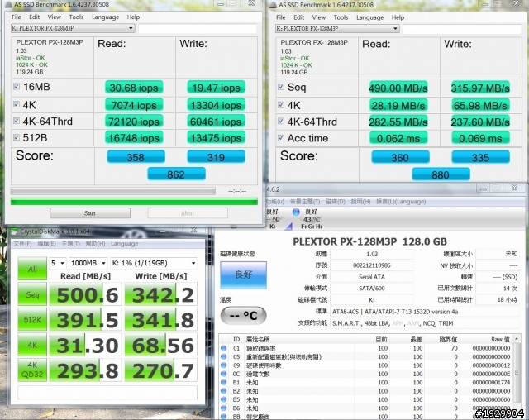The height and width of the screenshot is (420, 529).
Task: Open Language menu in CrystalDiskMark
Action: click(x=124, y=244)
